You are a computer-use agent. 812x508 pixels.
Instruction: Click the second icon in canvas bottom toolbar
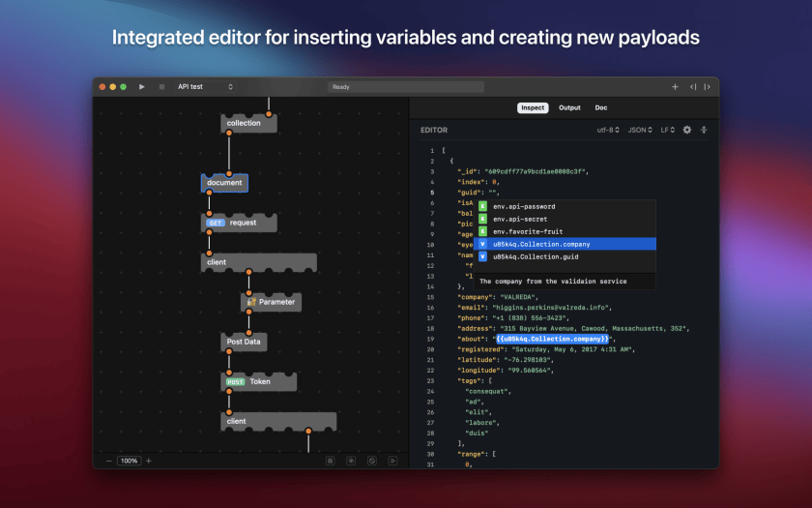pyautogui.click(x=351, y=461)
